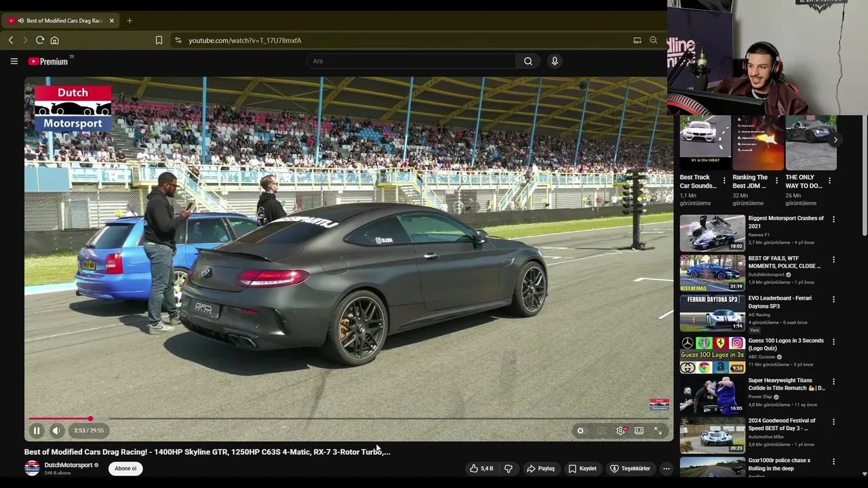
Task: Click the Automotive Mike channel name
Action: (x=766, y=436)
